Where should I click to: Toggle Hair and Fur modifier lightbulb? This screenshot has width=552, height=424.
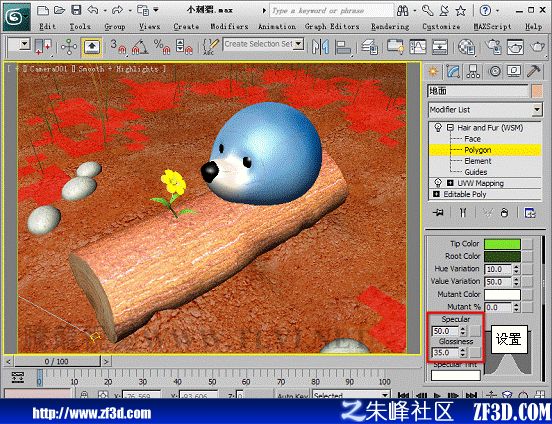pos(438,127)
